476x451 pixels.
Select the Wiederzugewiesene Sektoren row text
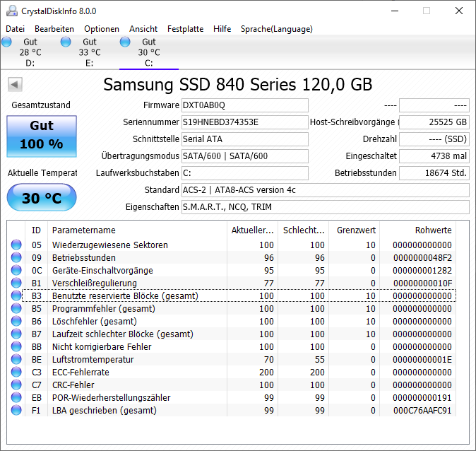(110, 245)
